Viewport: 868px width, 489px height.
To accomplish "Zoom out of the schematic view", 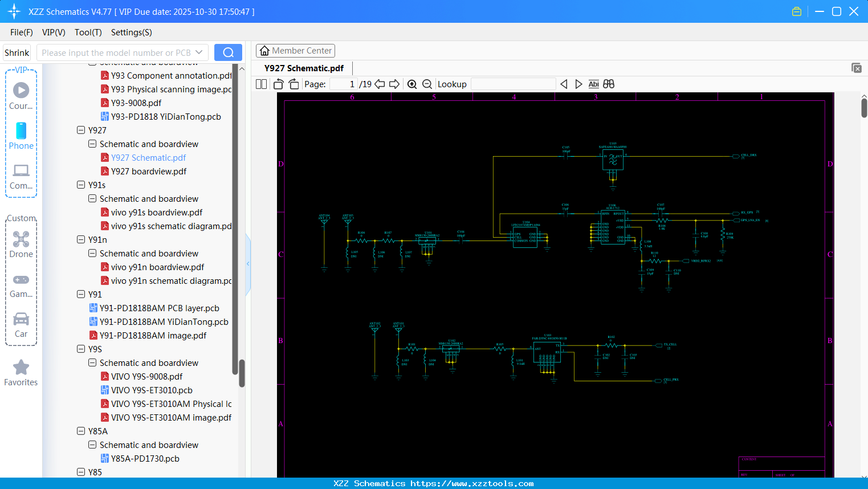I will [x=426, y=84].
